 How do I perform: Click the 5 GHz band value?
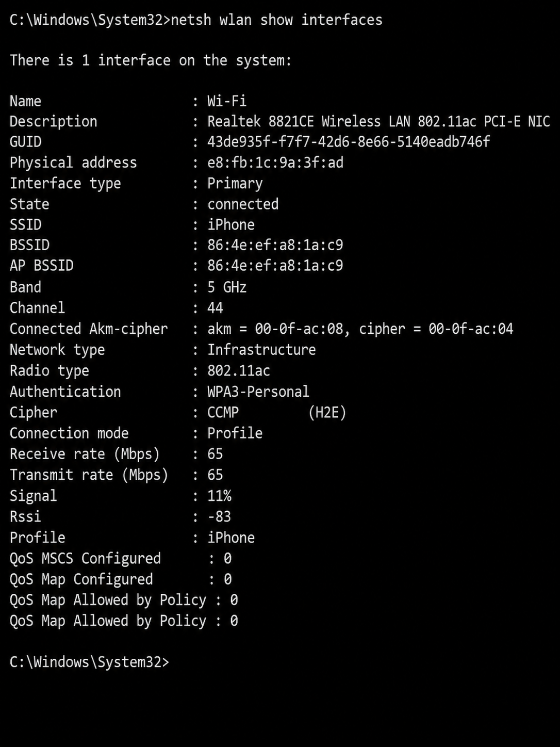pyautogui.click(x=227, y=287)
